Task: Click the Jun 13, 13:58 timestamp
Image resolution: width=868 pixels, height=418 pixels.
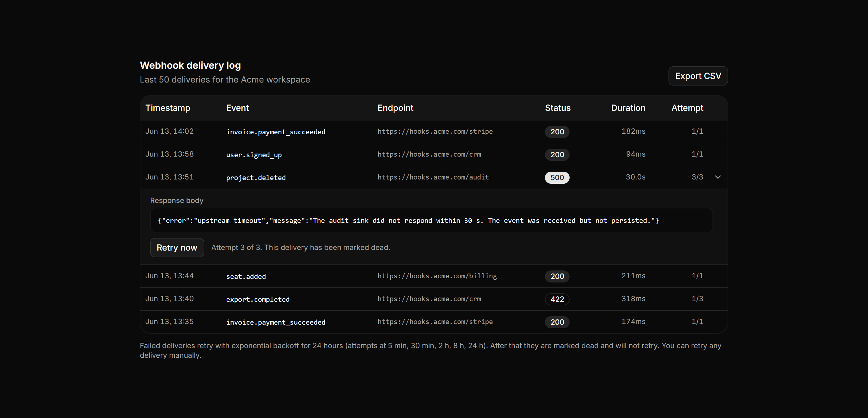Action: [x=169, y=154]
